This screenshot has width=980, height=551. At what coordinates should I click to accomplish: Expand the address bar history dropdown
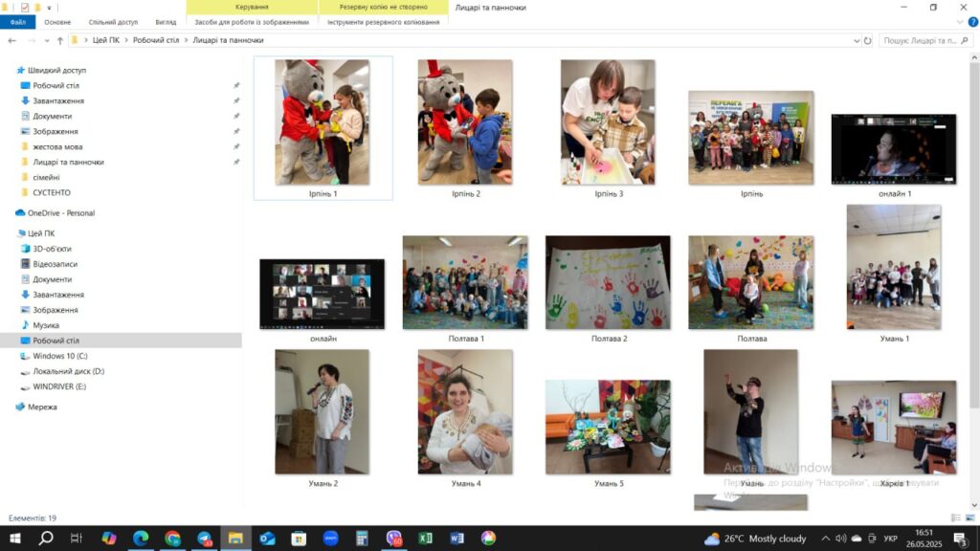[x=857, y=40]
